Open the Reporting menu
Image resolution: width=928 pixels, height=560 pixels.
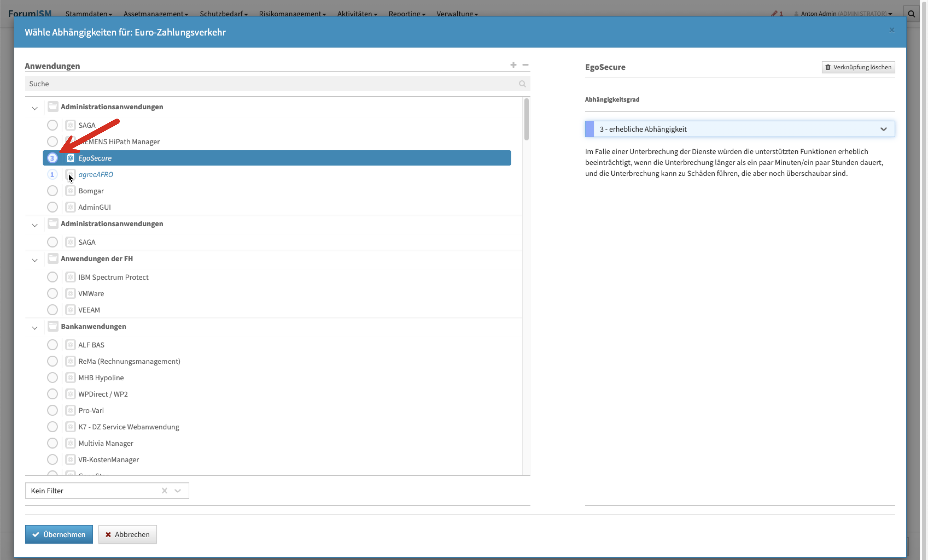tap(407, 14)
